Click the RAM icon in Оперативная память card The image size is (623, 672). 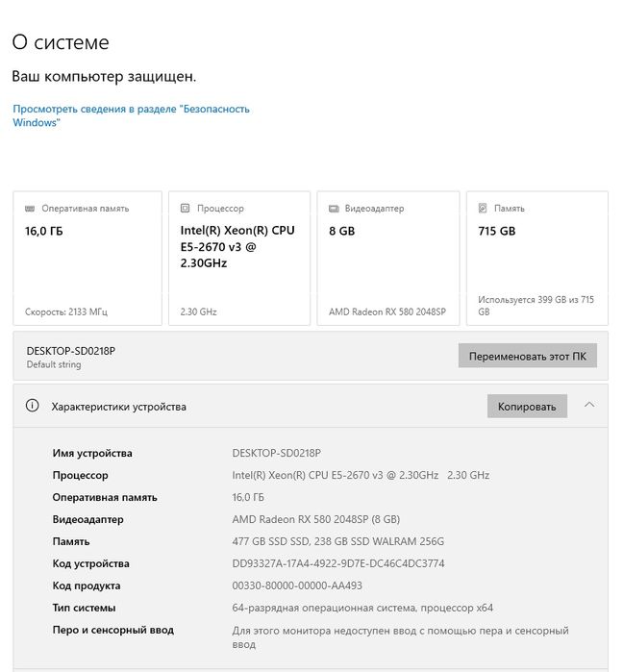coord(30,209)
